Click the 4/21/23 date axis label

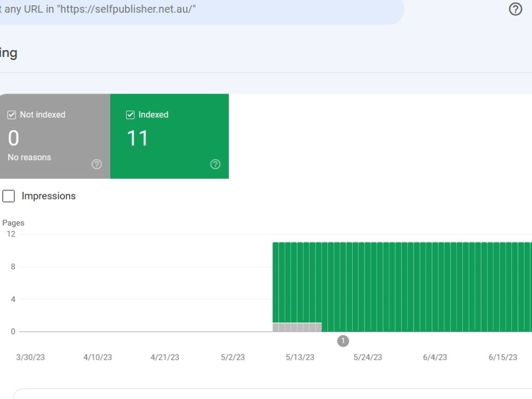pos(165,358)
